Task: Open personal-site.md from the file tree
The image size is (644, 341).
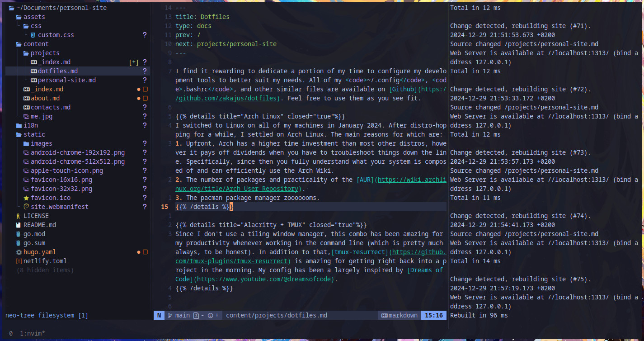Action: (x=66, y=80)
